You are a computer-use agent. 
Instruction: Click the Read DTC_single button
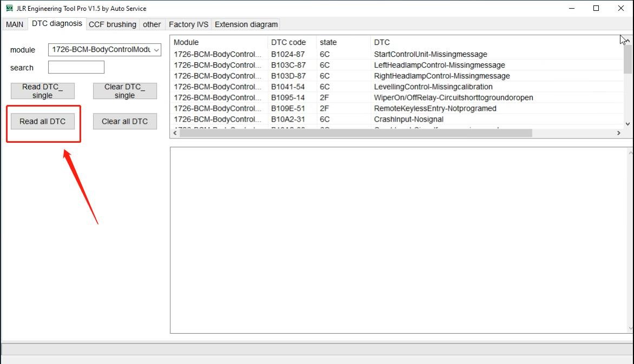[x=42, y=91]
